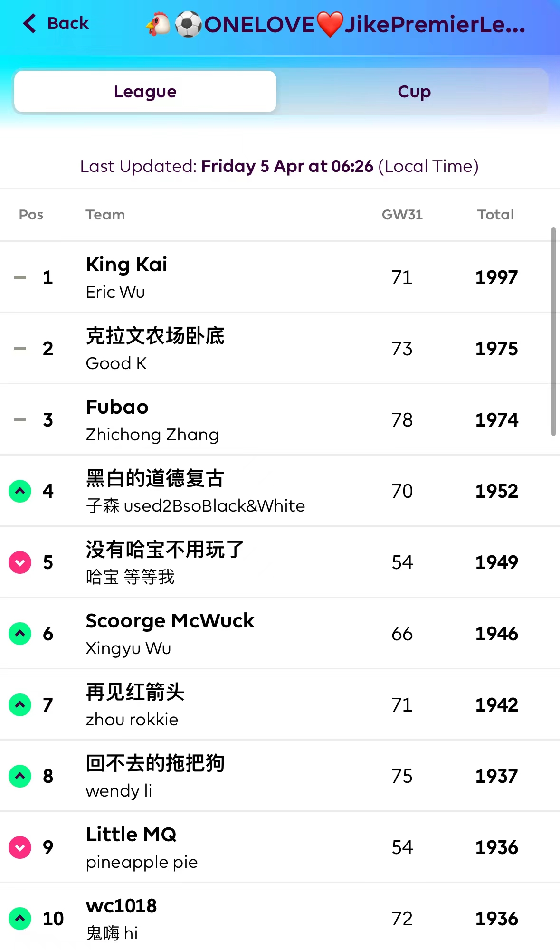This screenshot has height=950, width=560.
Task: Click the green up arrow beside position 7
Action: (20, 705)
